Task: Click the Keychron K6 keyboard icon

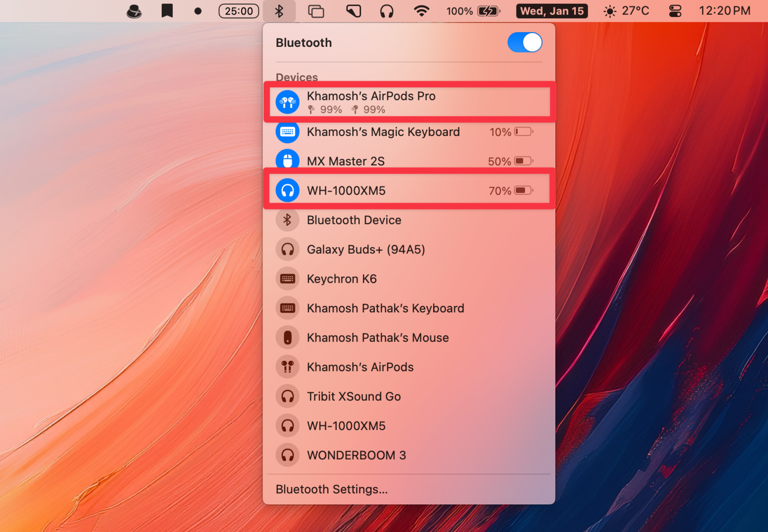Action: click(287, 279)
